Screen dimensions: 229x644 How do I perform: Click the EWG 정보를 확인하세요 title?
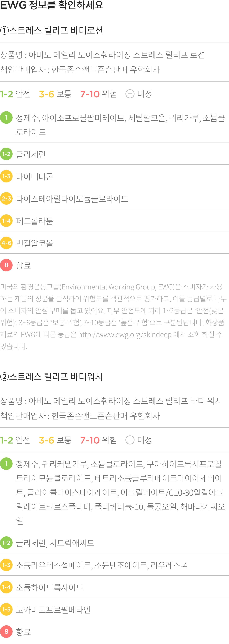pyautogui.click(x=52, y=5)
